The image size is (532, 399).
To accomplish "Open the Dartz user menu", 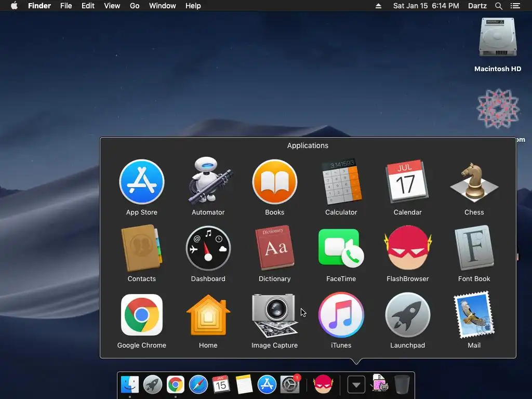I will (477, 6).
